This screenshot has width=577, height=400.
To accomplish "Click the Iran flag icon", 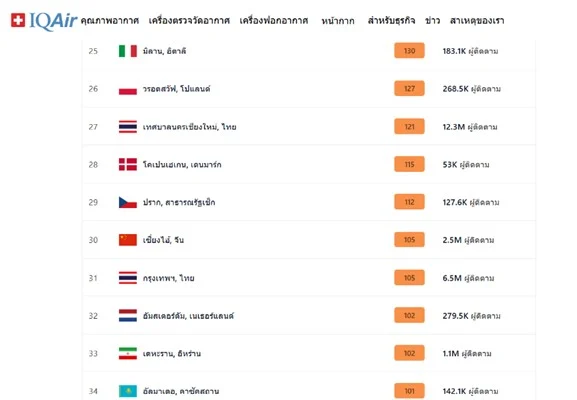I will coord(128,354).
